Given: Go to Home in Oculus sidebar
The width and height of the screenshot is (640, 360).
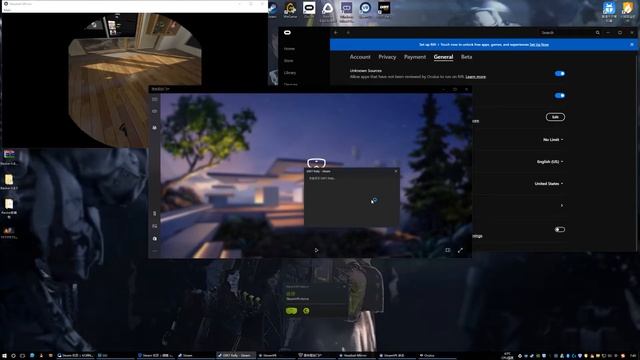Looking at the screenshot, I should 289,49.
